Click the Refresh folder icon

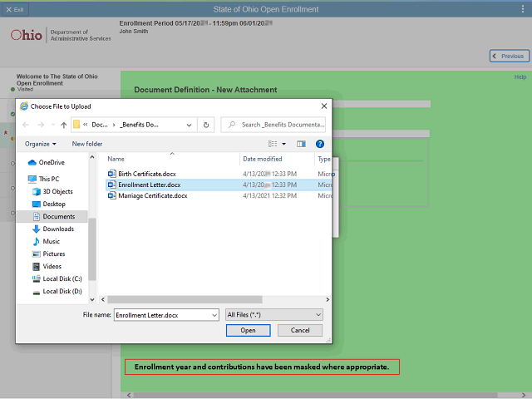207,125
